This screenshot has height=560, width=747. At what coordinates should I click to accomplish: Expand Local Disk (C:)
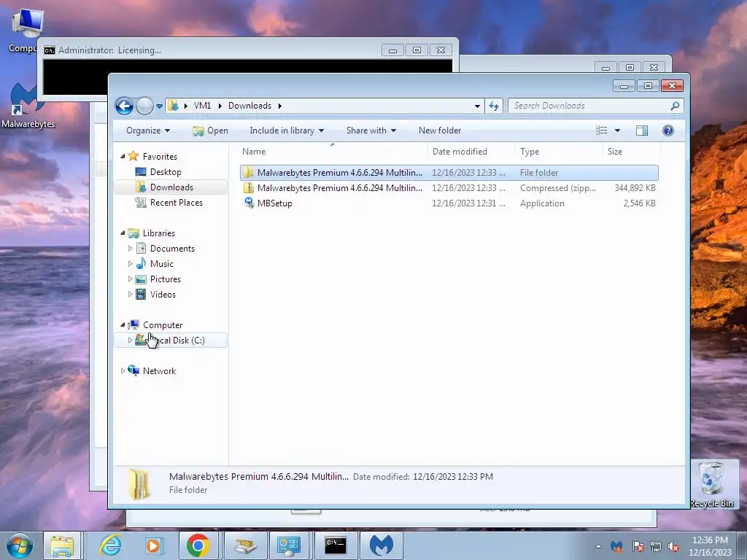130,340
